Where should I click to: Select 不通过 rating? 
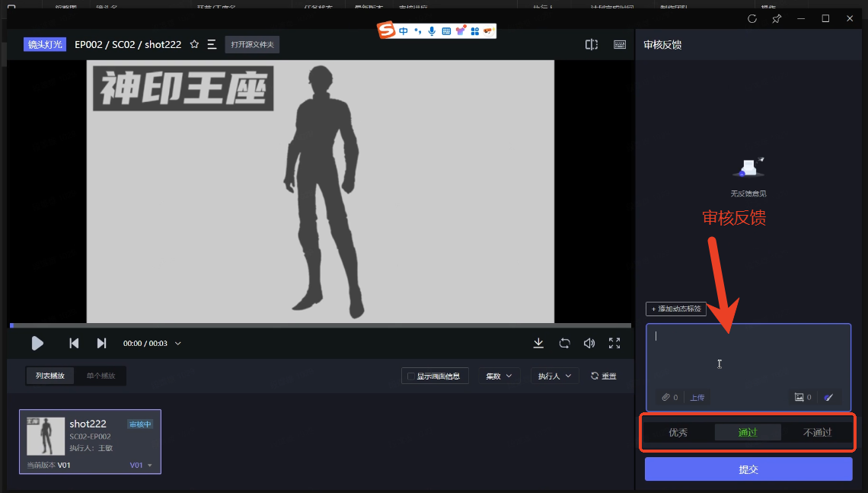point(817,433)
